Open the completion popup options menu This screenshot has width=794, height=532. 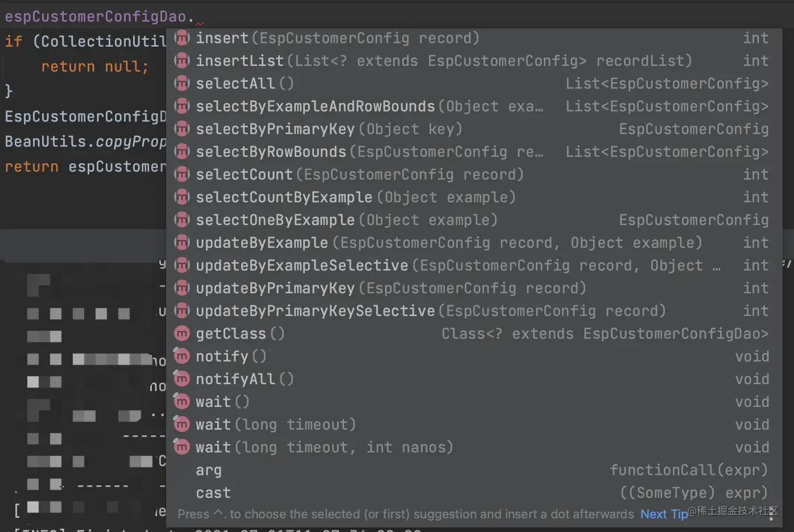click(771, 514)
